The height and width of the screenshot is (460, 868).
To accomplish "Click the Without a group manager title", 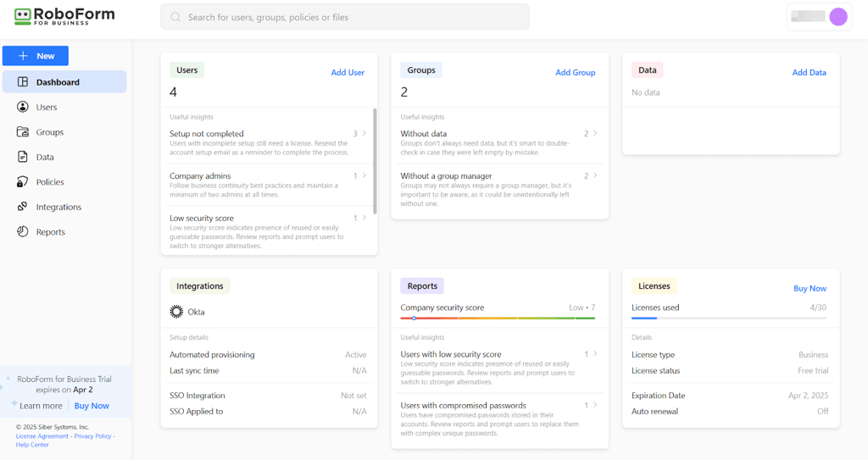I will (446, 176).
